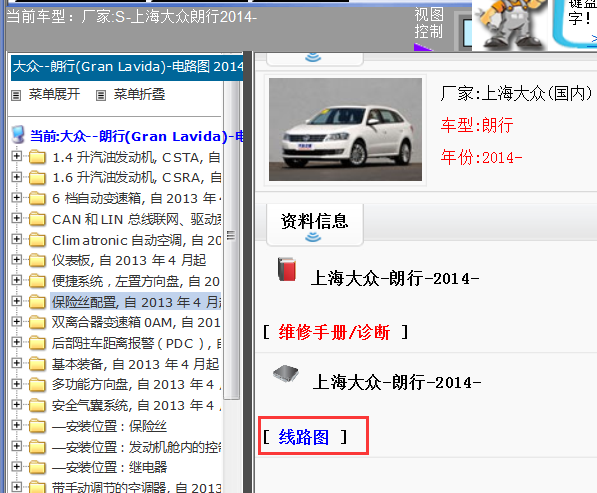Select the 安装位置：发动机舱内的控制 row text
This screenshot has width=597, height=493.
[x=137, y=447]
